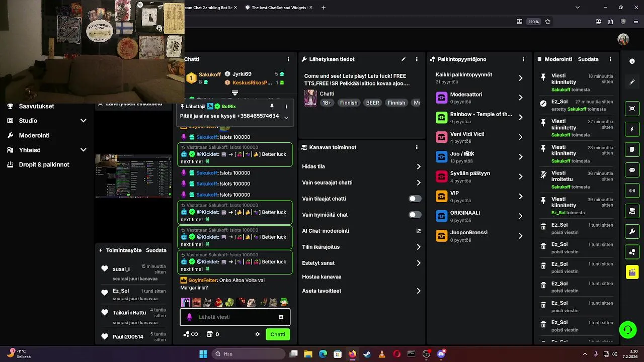Screen dimensions: 644x362
Task: Edit stream info with pencil icon
Action: pyautogui.click(x=403, y=59)
